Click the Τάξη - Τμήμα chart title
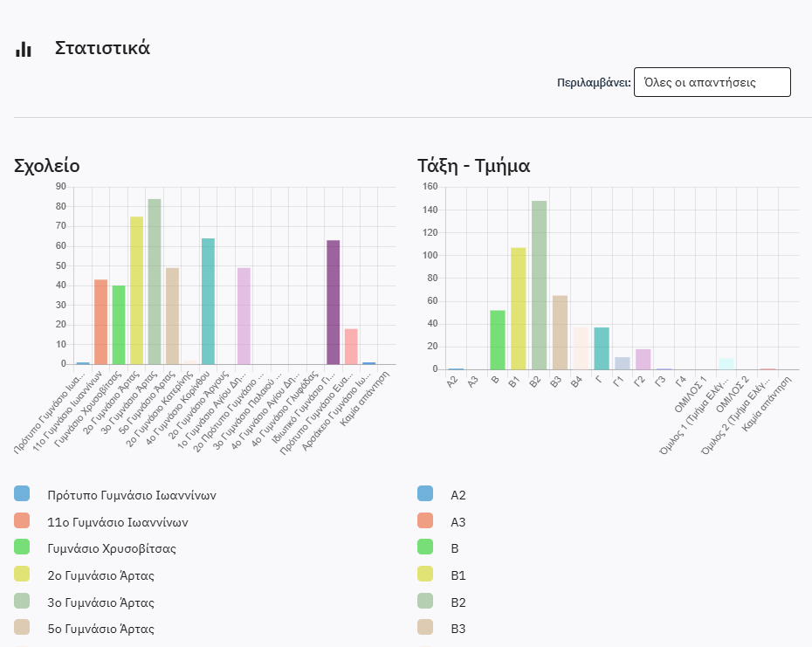The image size is (812, 647). click(x=473, y=166)
